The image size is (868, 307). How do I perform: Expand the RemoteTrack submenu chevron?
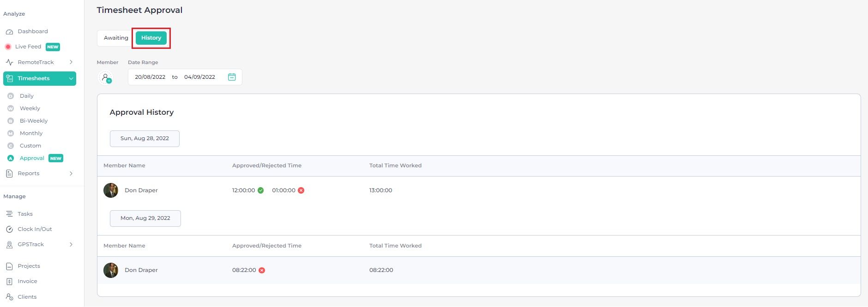71,62
